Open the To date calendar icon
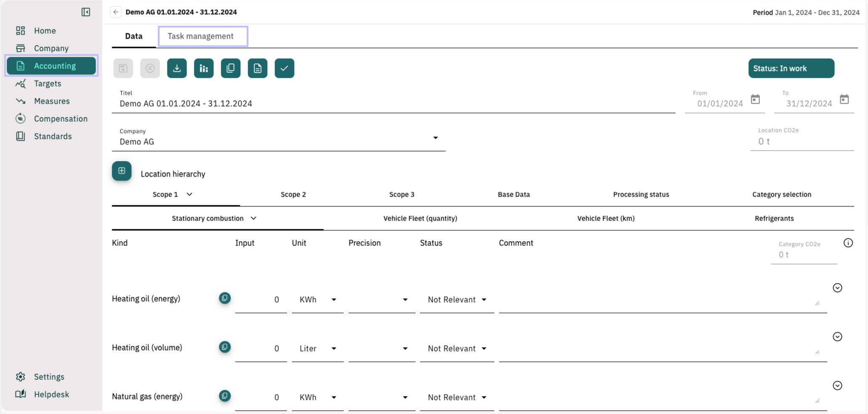Image resolution: width=868 pixels, height=414 pixels. pos(844,99)
